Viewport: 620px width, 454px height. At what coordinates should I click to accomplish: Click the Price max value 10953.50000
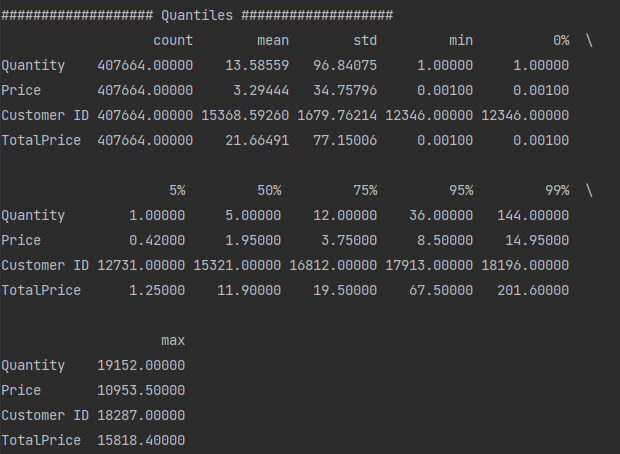point(141,390)
